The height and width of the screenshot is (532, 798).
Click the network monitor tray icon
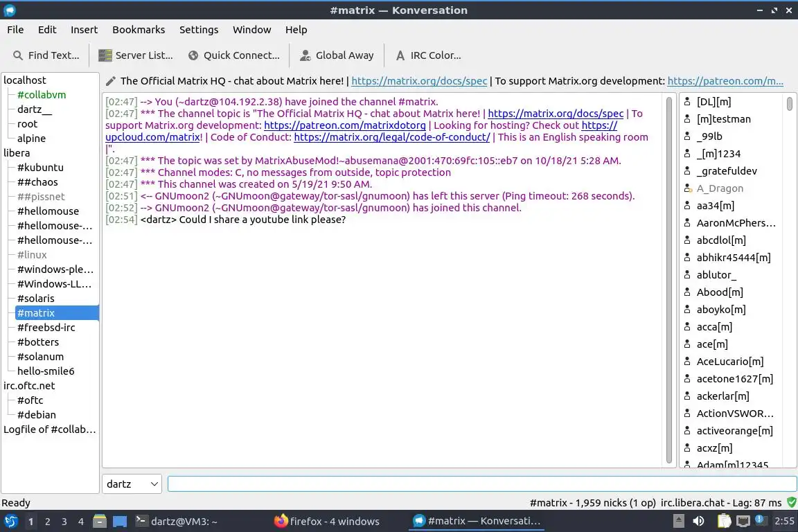[x=743, y=522]
